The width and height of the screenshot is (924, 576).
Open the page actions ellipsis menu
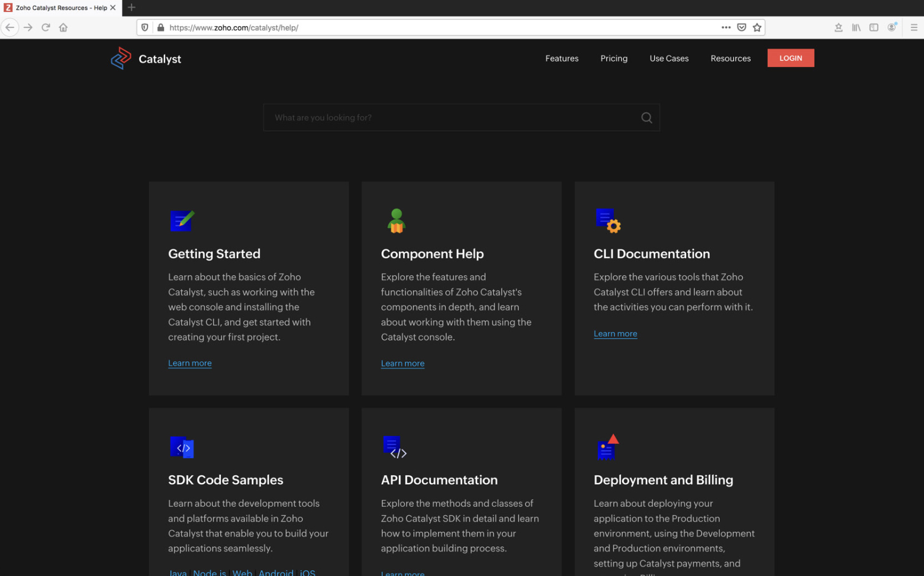726,27
